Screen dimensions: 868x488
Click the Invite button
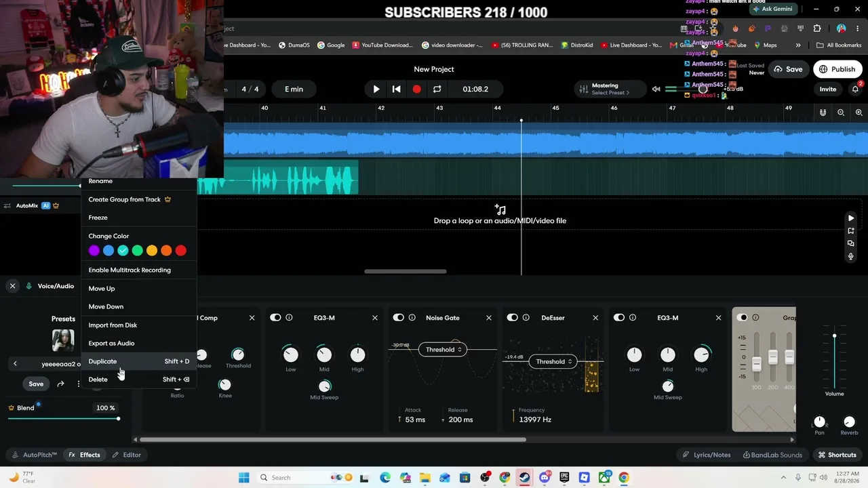click(828, 89)
